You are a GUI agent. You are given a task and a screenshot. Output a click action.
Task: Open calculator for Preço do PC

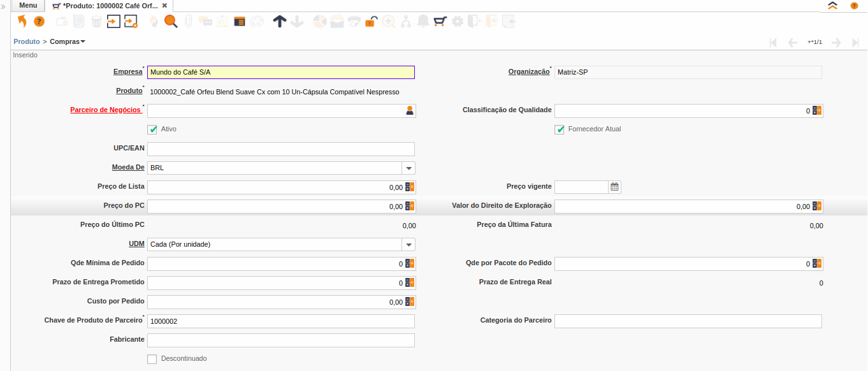(410, 207)
